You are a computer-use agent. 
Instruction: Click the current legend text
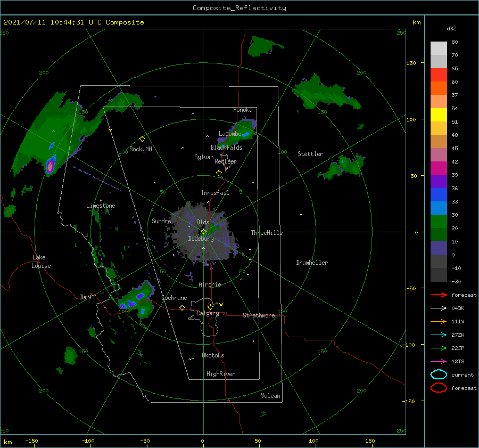click(x=462, y=375)
